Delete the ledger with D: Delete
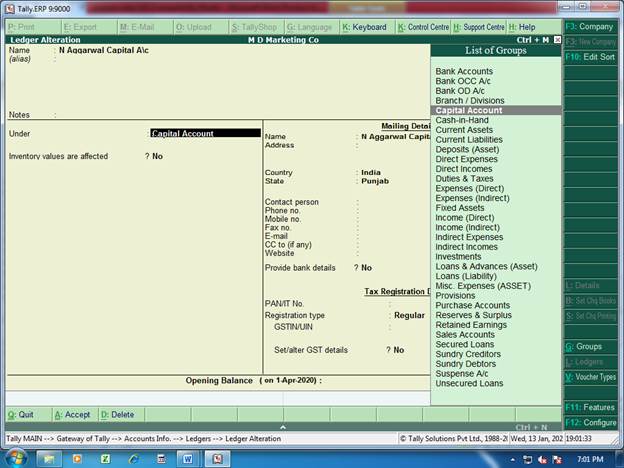The width and height of the screenshot is (624, 468). tap(121, 415)
